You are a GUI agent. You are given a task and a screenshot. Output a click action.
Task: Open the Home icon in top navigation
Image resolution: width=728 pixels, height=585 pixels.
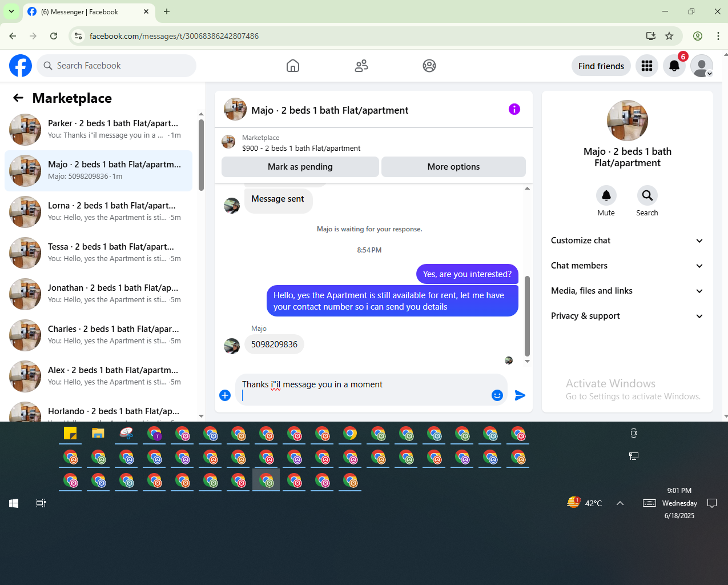coord(293,66)
